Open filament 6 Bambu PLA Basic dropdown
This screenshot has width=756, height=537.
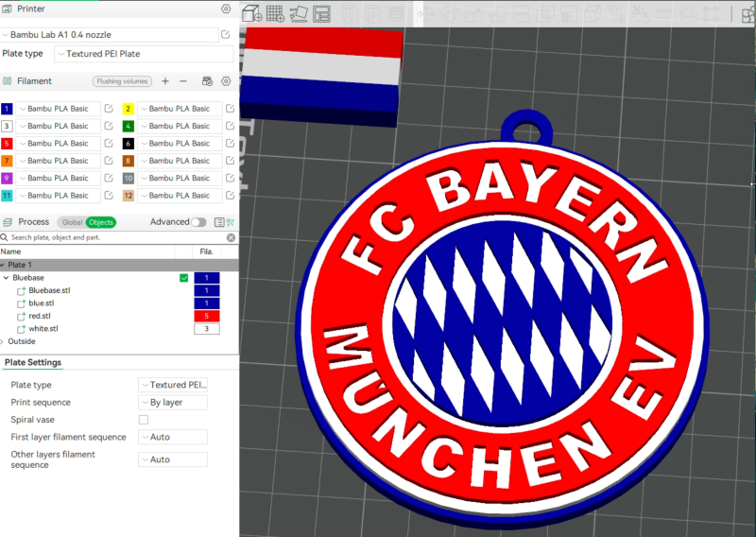(180, 144)
